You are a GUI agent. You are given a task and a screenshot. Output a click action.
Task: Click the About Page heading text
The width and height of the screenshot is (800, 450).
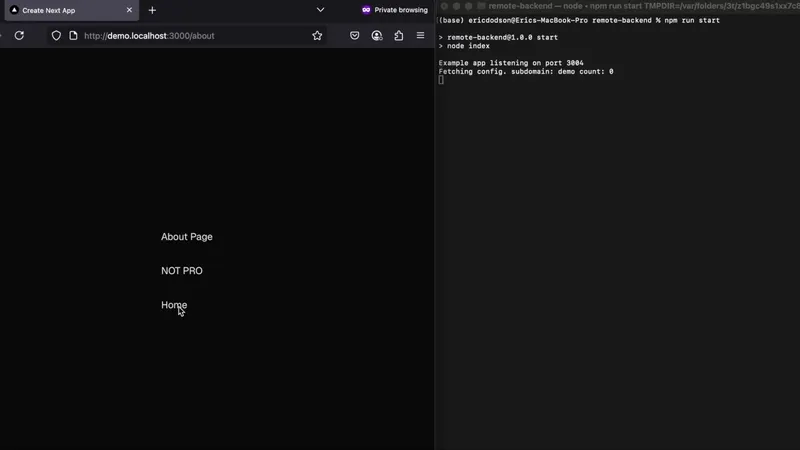[187, 237]
